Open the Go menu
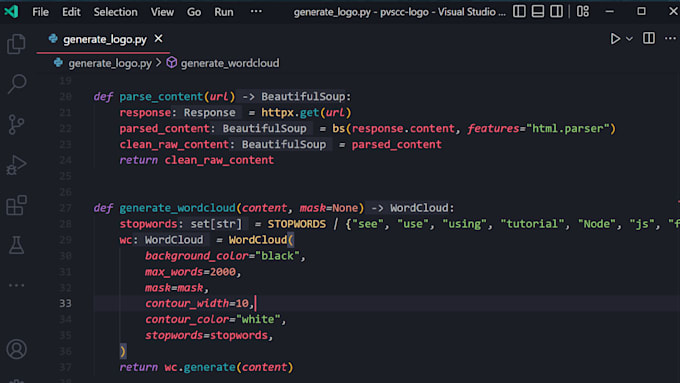Image resolution: width=680 pixels, height=383 pixels. 194,12
